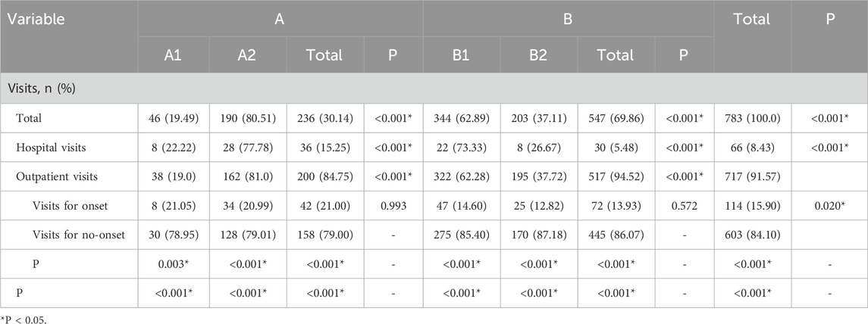Viewport: 868px width, 324px height.
Task: Select the group B header
Action: click(x=568, y=19)
